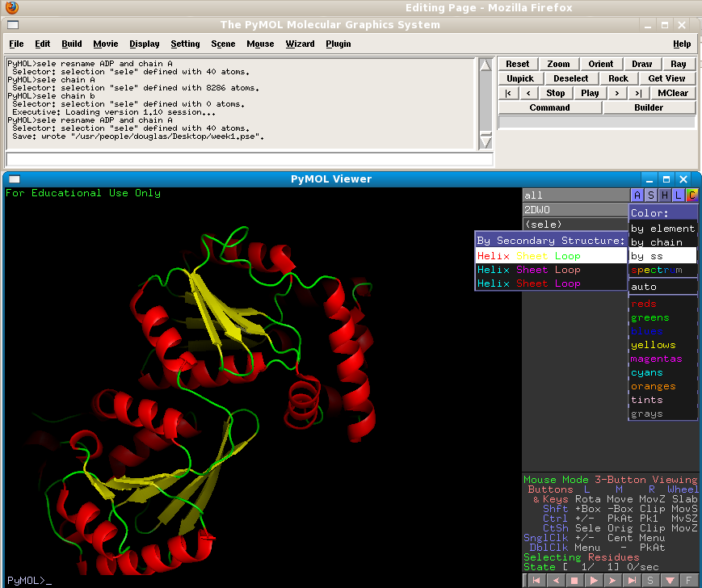Image resolution: width=702 pixels, height=588 pixels.
Task: Expand the 'by element' color submenu
Action: pos(662,229)
